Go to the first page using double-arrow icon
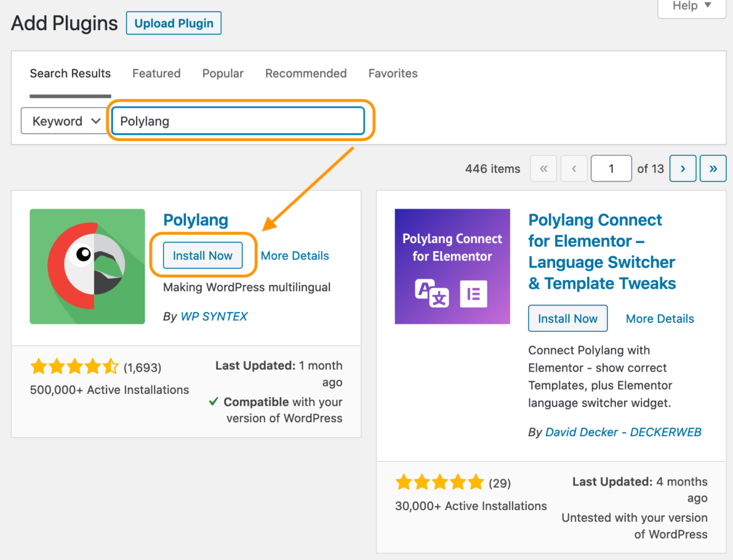The width and height of the screenshot is (733, 560). (x=543, y=168)
